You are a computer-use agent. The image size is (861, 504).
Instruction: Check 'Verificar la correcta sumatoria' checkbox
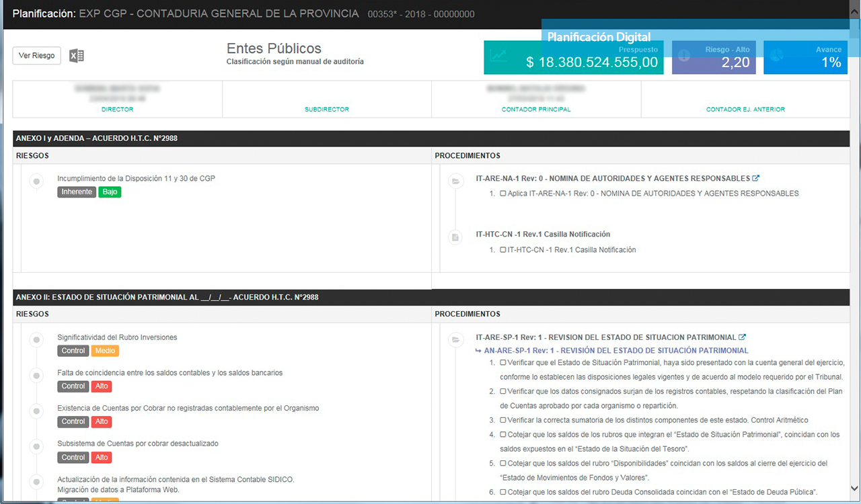pyautogui.click(x=502, y=420)
